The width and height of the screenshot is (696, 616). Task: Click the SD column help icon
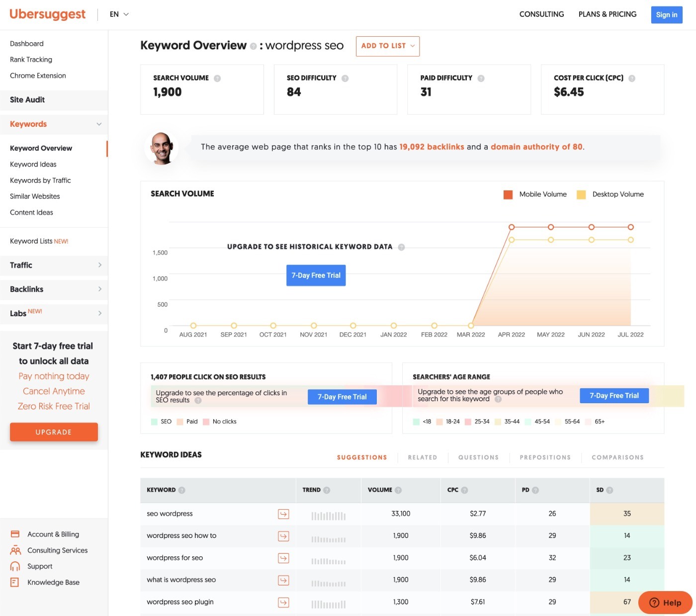[609, 490]
